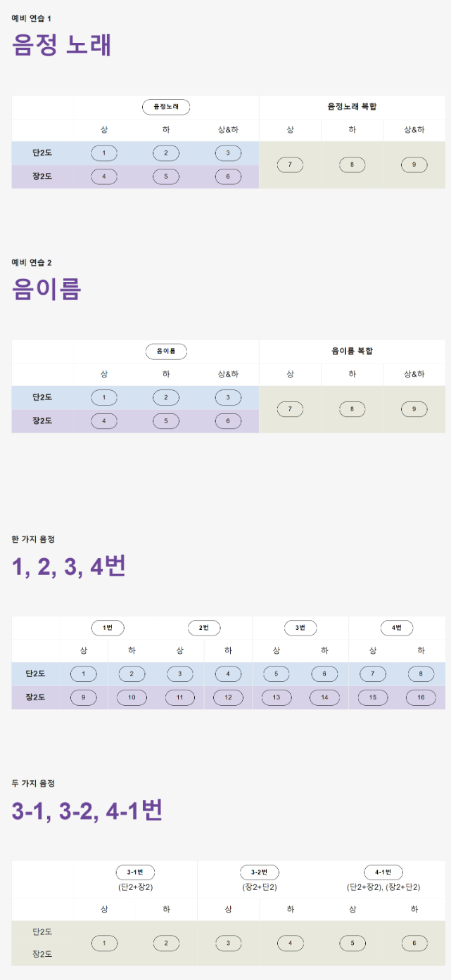Choose number 5 under 3번 상

(x=277, y=674)
